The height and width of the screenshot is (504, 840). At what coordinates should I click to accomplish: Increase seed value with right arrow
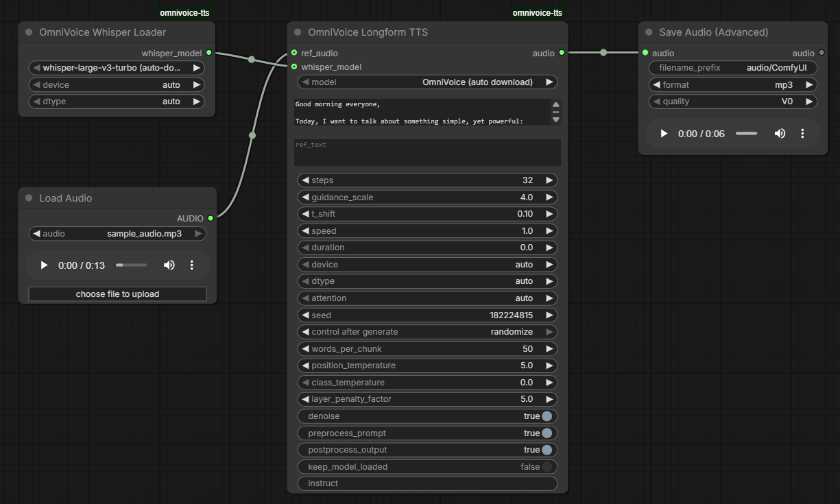coord(549,315)
